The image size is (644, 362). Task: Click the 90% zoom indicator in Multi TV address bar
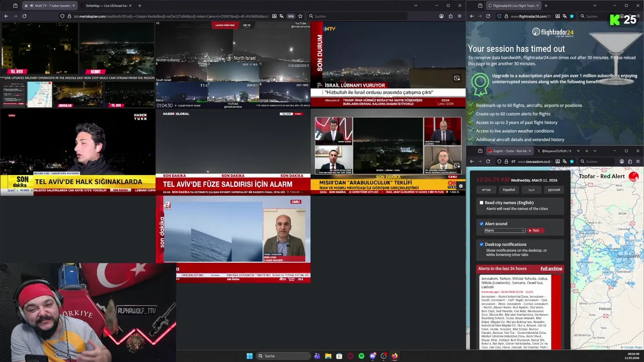point(291,16)
